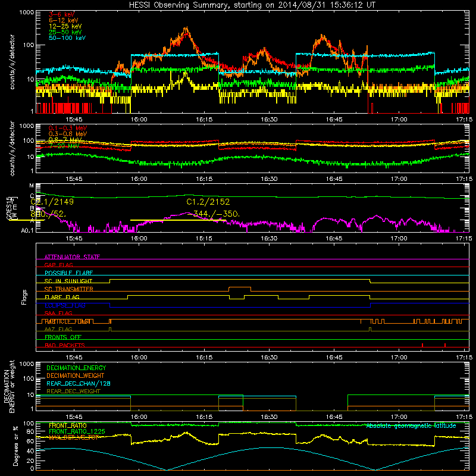Click the Flags vertical axis title

click(24, 297)
